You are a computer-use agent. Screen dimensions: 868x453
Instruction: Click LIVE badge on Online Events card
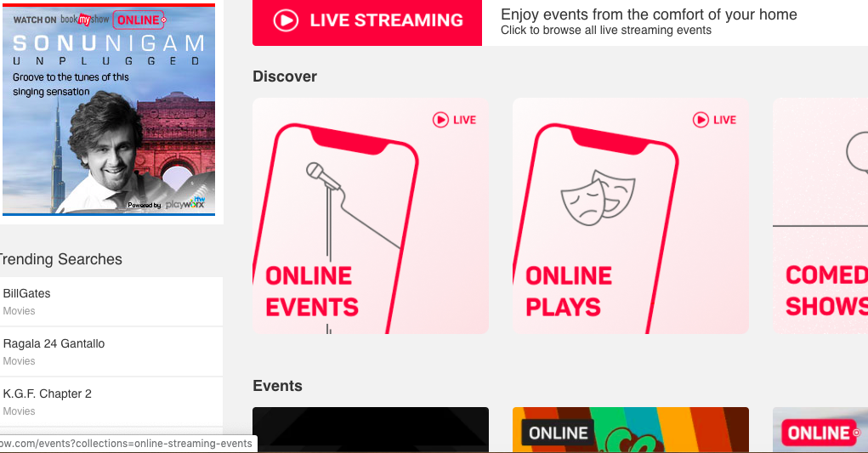click(x=455, y=120)
